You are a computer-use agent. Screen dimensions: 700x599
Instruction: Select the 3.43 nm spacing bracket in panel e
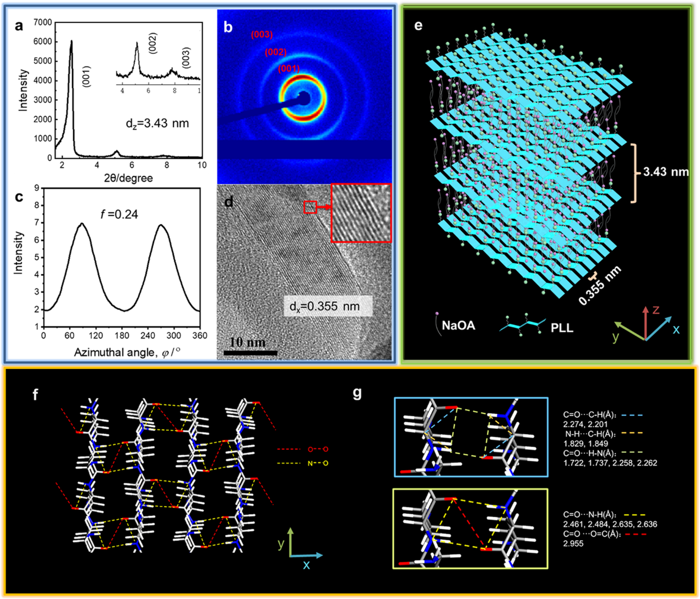(x=635, y=172)
